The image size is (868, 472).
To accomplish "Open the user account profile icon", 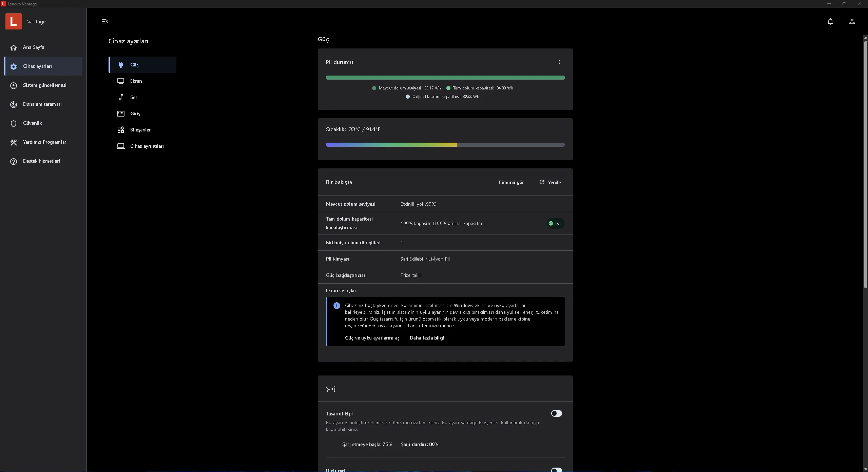I will [x=852, y=22].
